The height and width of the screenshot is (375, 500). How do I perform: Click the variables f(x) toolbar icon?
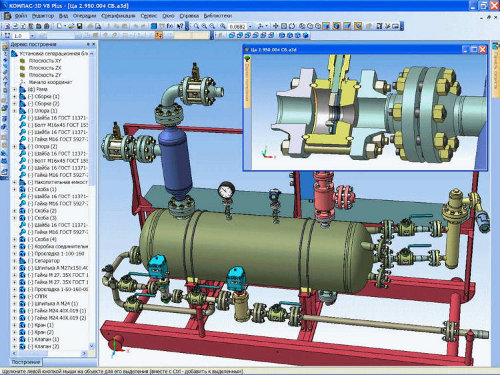click(170, 26)
